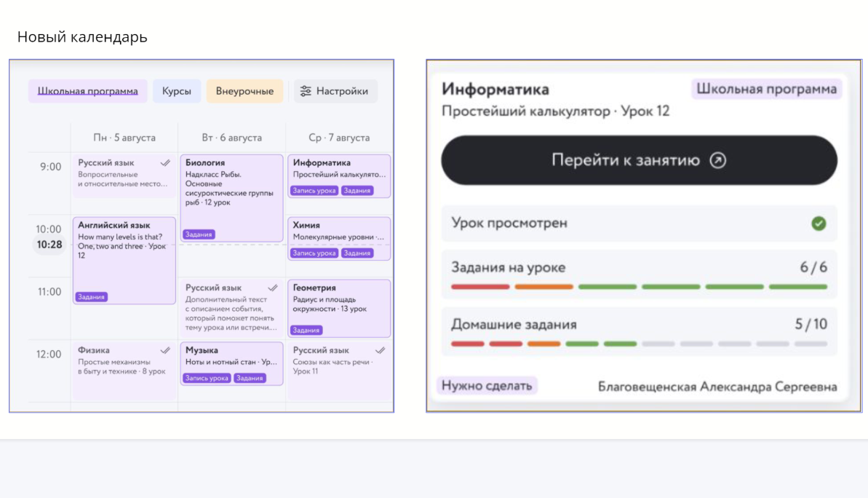Open teacher profile Благовещенская Александра Сергеевна
This screenshot has height=498, width=868.
pyautogui.click(x=717, y=388)
